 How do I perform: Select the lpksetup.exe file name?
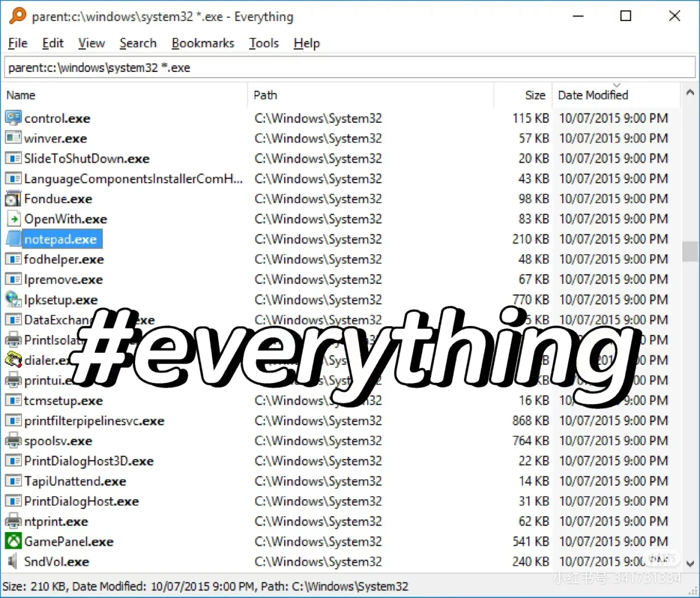61,300
